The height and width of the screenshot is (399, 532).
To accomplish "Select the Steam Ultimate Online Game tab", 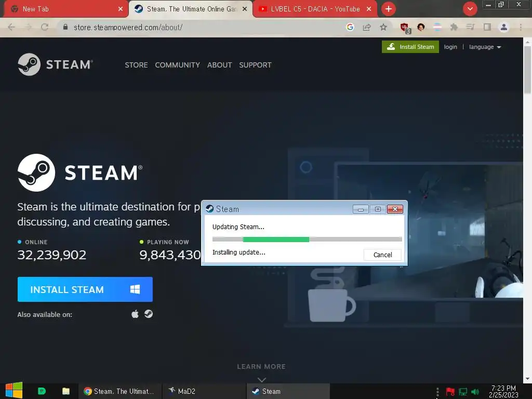I will coord(191,9).
